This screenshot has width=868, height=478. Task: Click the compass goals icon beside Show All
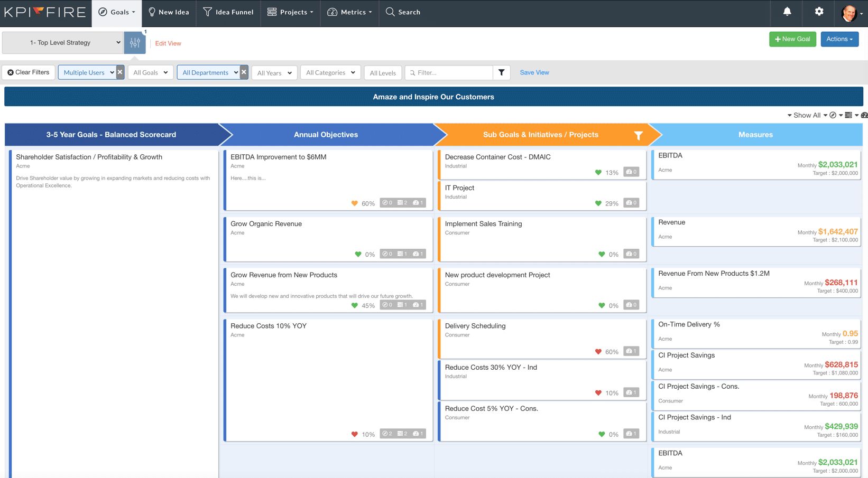pyautogui.click(x=833, y=115)
